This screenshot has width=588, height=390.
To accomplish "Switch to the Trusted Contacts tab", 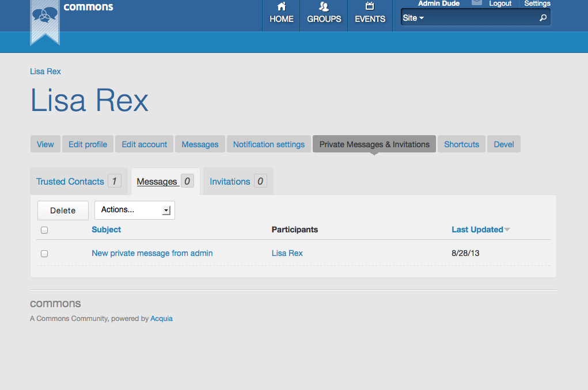I will 70,182.
